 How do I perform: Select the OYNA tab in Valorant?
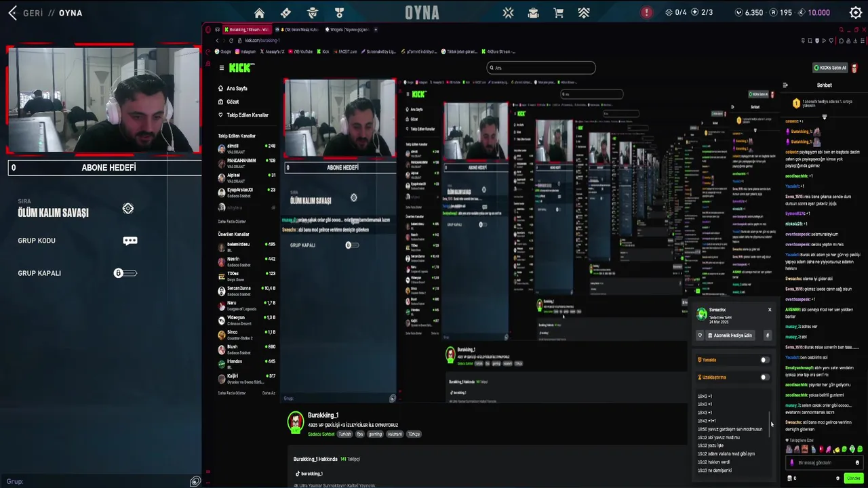(422, 13)
